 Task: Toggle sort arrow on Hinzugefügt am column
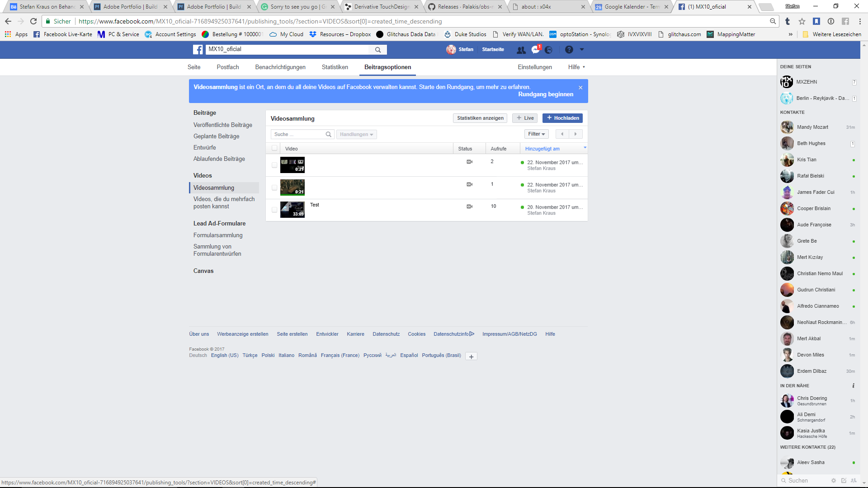[x=585, y=148]
